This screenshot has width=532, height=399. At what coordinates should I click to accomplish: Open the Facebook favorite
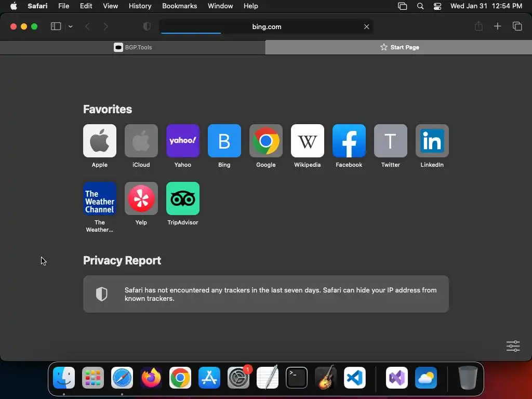(x=349, y=141)
